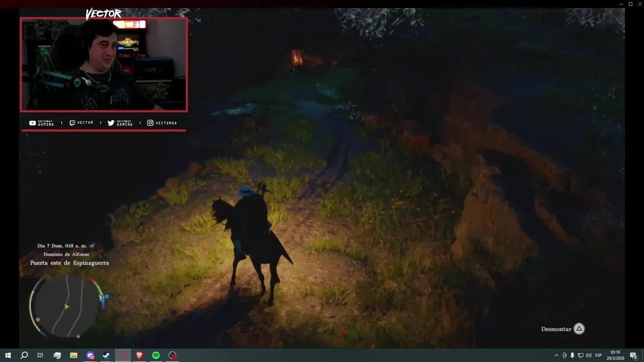
Task: Open the OBS recording taskbar icon
Action: click(173, 355)
